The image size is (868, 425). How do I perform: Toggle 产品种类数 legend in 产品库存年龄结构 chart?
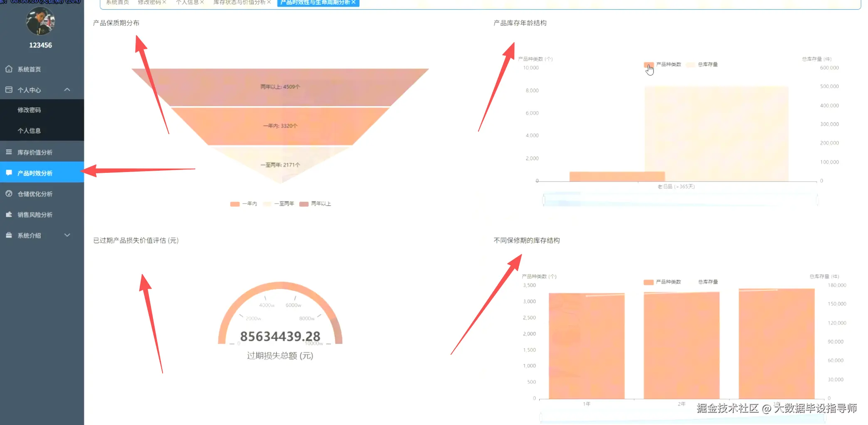[663, 65]
